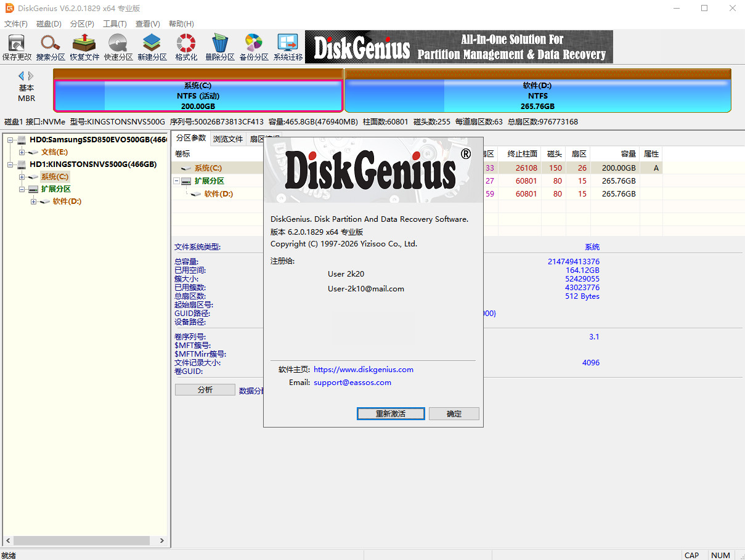Viewport: 745px width, 560px height.
Task: Click the 164.12GB used space value
Action: click(x=582, y=270)
